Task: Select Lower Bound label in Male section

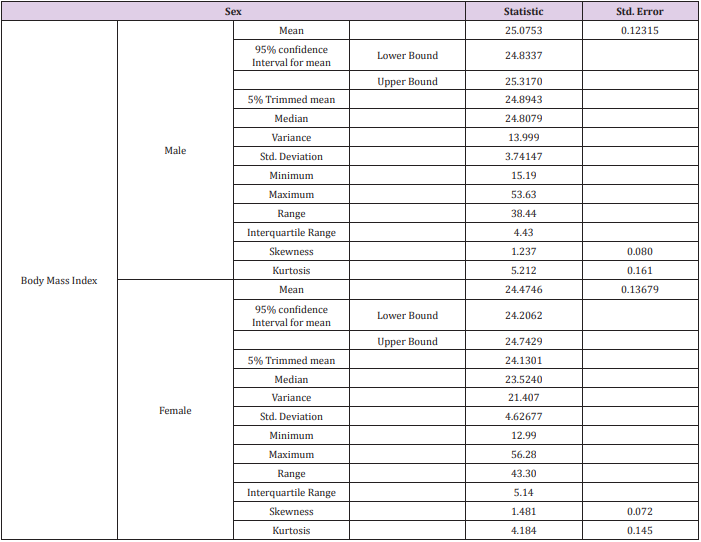Action: pyautogui.click(x=407, y=55)
